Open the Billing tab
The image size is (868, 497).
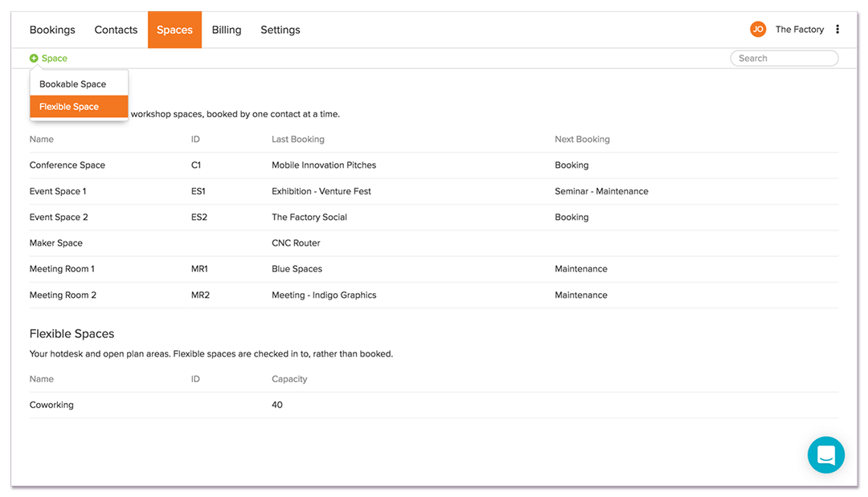coord(227,30)
